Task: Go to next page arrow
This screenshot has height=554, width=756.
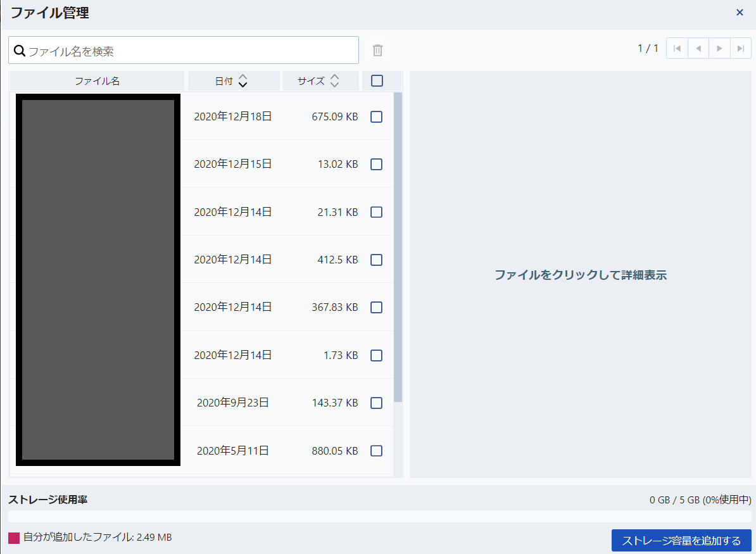Action: pos(719,48)
